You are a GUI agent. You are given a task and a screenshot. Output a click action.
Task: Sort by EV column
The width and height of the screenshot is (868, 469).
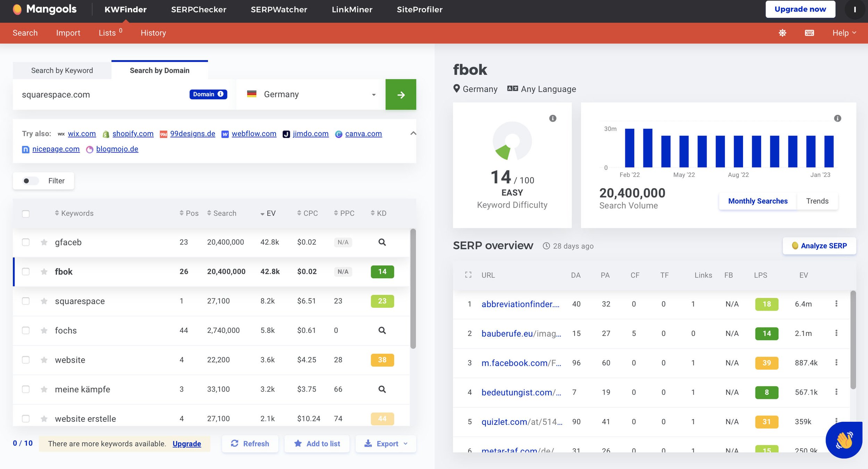click(268, 213)
